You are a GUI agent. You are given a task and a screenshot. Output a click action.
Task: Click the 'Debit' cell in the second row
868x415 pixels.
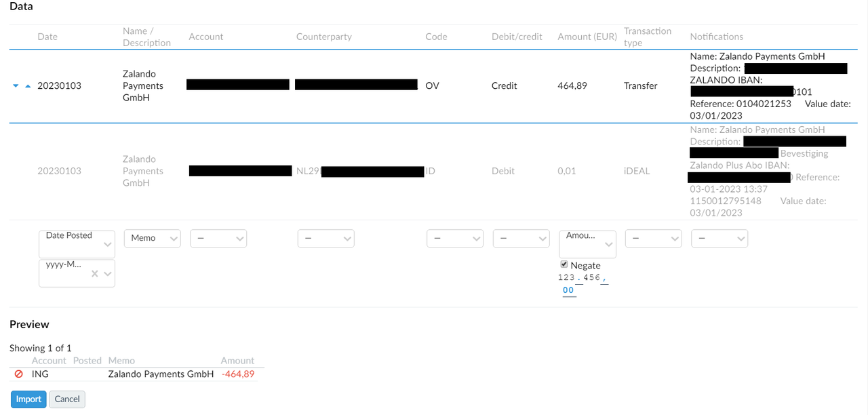pos(503,171)
